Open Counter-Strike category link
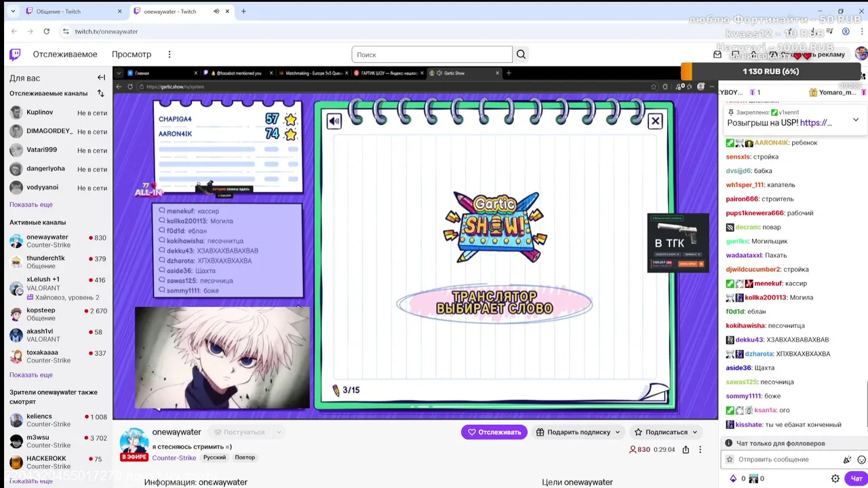 [x=174, y=457]
